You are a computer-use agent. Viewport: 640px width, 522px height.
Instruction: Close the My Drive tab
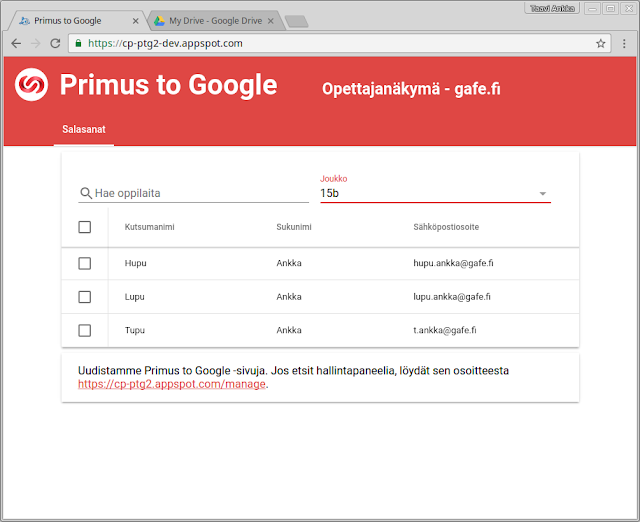(x=269, y=20)
